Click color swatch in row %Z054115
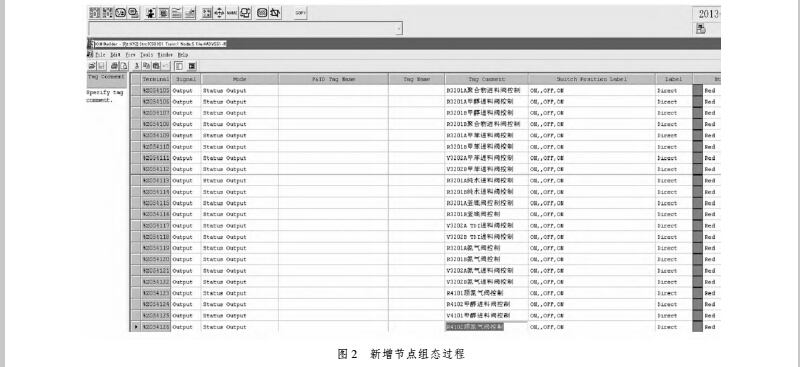Screen dimensions: 800x367 697,203
